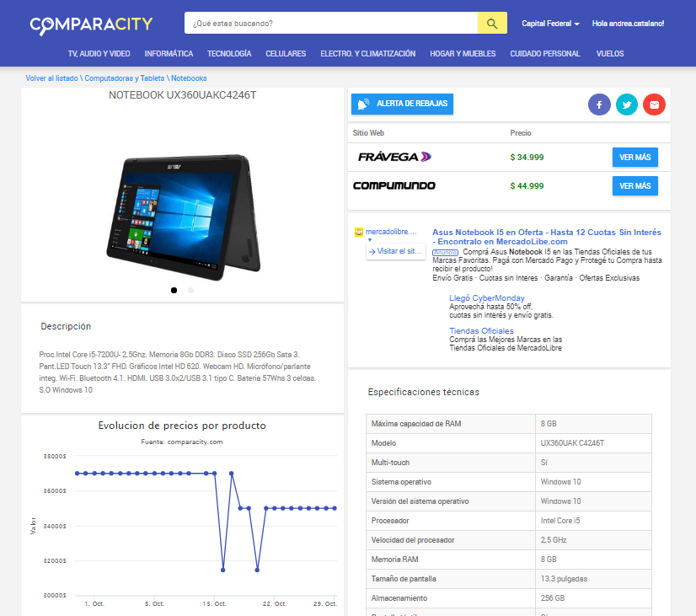This screenshot has height=616, width=696.
Task: Select the second image carousel dot
Action: (x=191, y=290)
